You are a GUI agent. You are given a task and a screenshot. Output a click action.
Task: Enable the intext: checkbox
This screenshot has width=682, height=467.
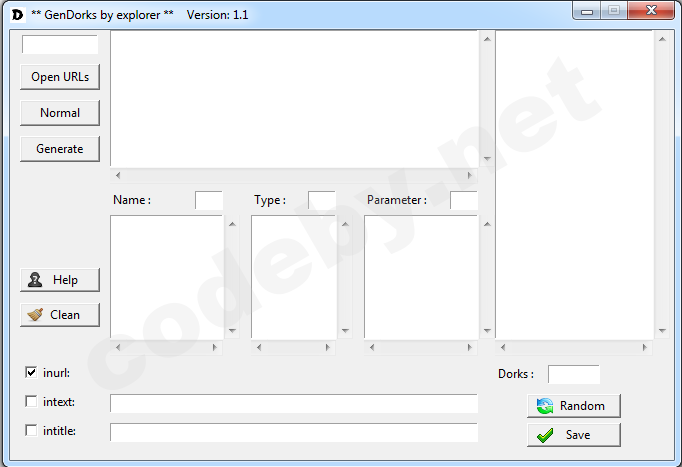coord(31,401)
